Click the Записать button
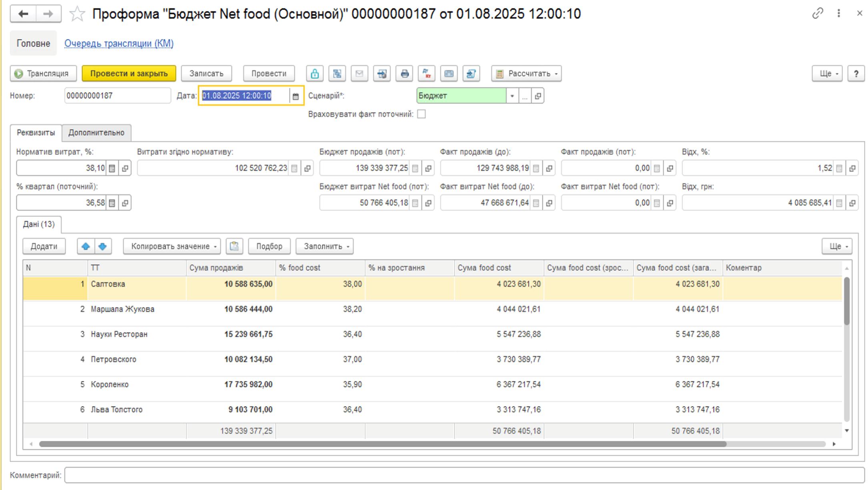Viewport: 868px width, 490px height. click(x=206, y=74)
